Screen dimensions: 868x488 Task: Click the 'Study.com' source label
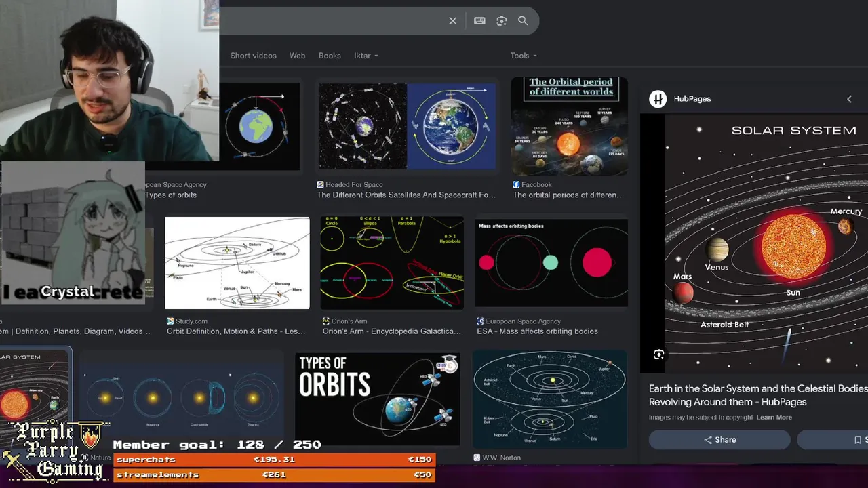(191, 321)
